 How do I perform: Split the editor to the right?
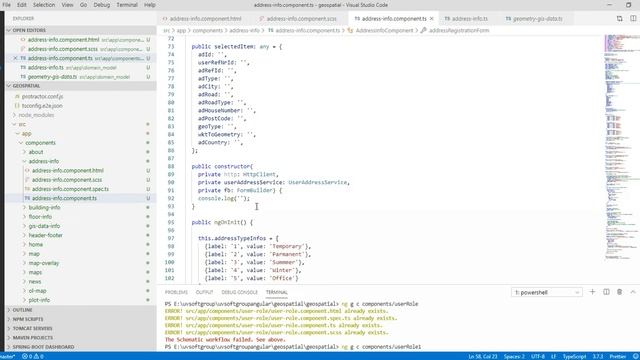tap(633, 19)
